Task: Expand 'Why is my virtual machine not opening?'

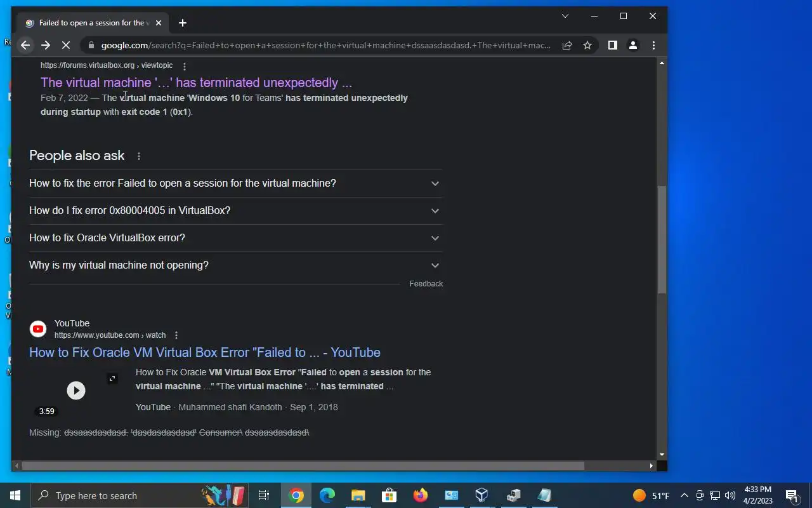Action: 235,265
